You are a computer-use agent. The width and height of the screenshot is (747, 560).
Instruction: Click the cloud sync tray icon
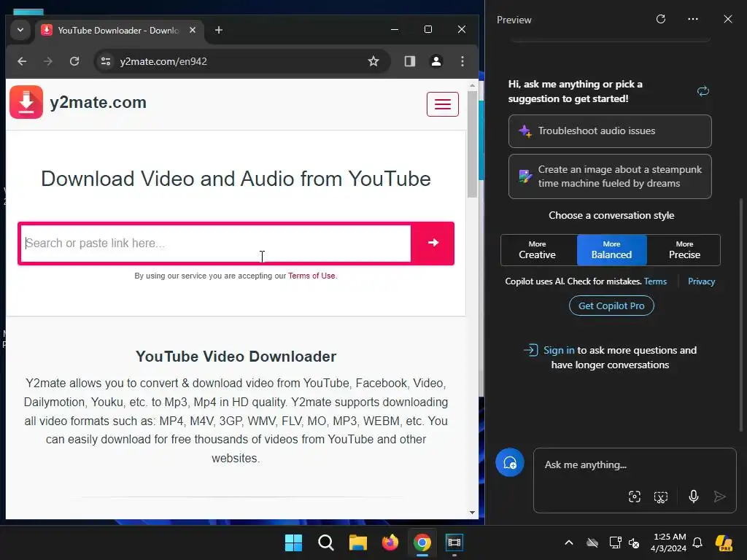[x=592, y=542]
